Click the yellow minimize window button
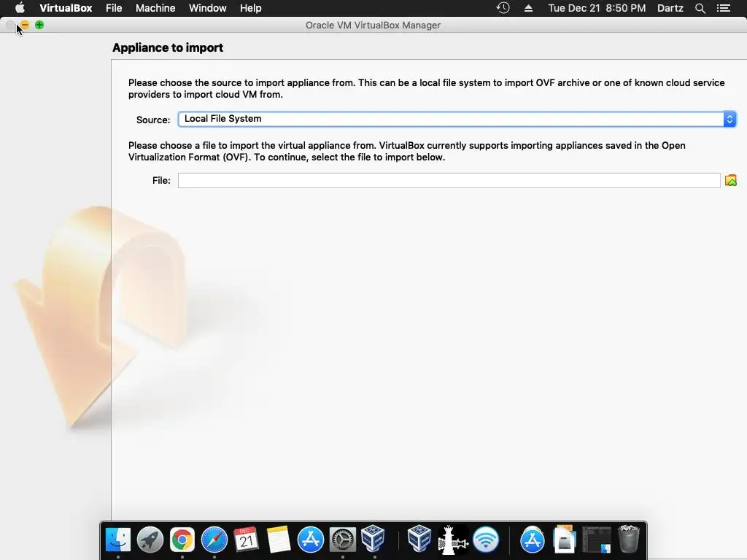 coord(26,25)
